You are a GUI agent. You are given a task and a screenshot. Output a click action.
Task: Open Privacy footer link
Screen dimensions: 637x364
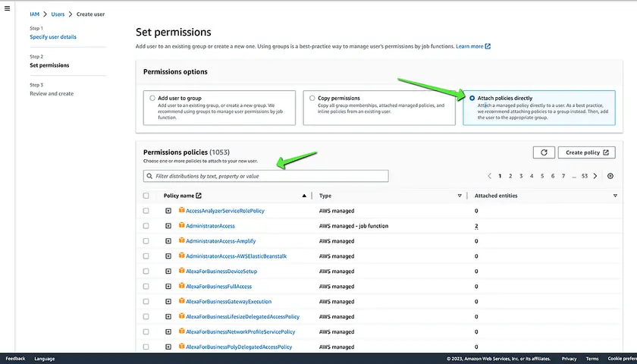569,359
